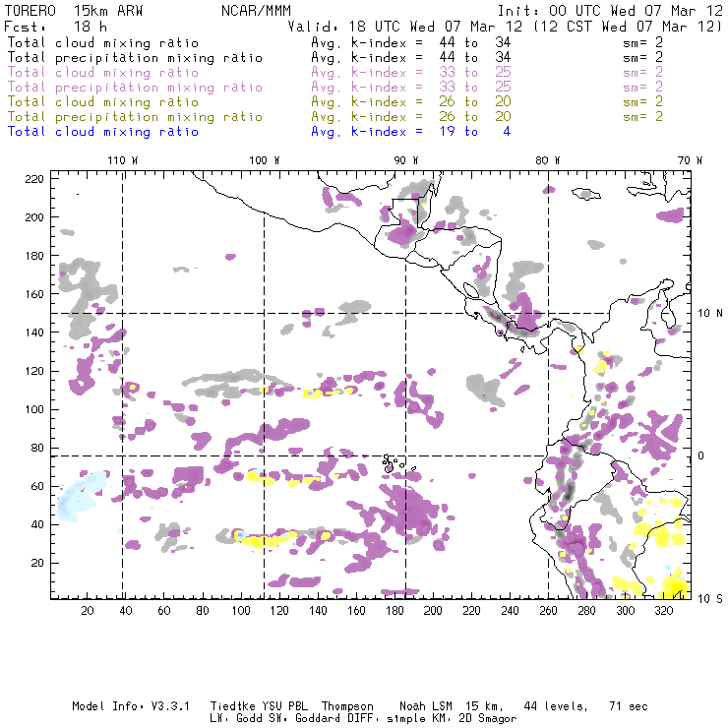
Task: Click the "71 sec" footer text
Action: pos(629,706)
